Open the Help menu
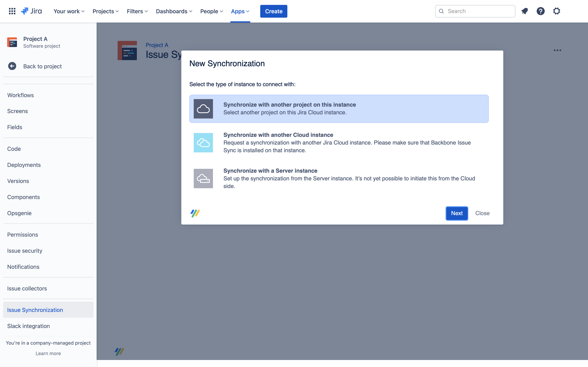Screen dimensions: 588x367 point(541,11)
